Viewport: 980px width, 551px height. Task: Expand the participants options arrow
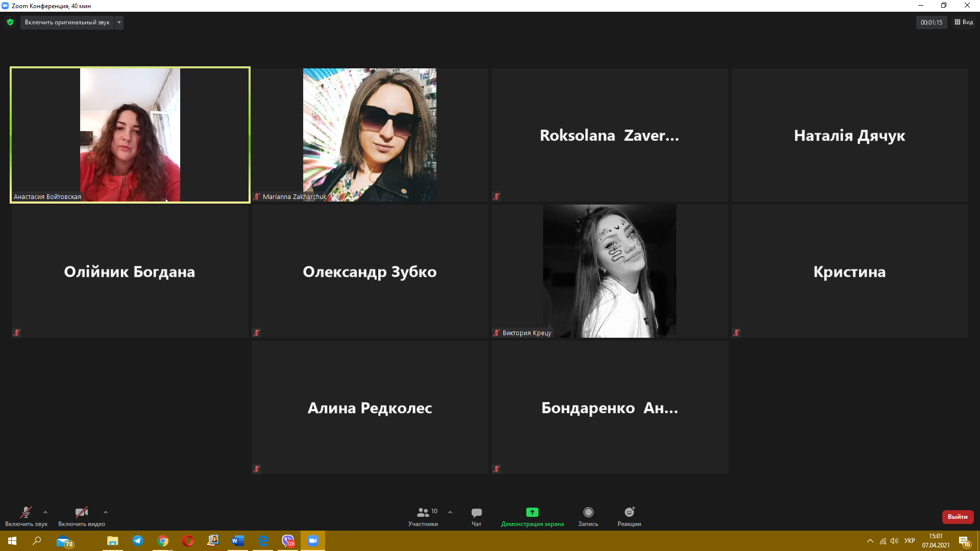450,512
